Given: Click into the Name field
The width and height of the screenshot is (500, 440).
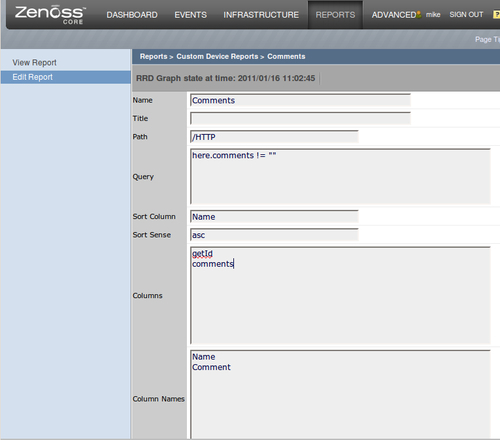Looking at the screenshot, I should (300, 100).
